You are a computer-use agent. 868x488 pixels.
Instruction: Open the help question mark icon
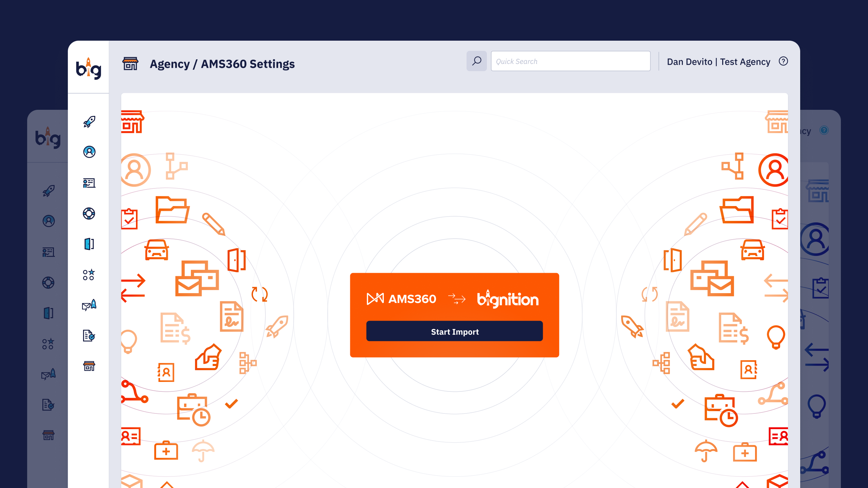click(783, 61)
